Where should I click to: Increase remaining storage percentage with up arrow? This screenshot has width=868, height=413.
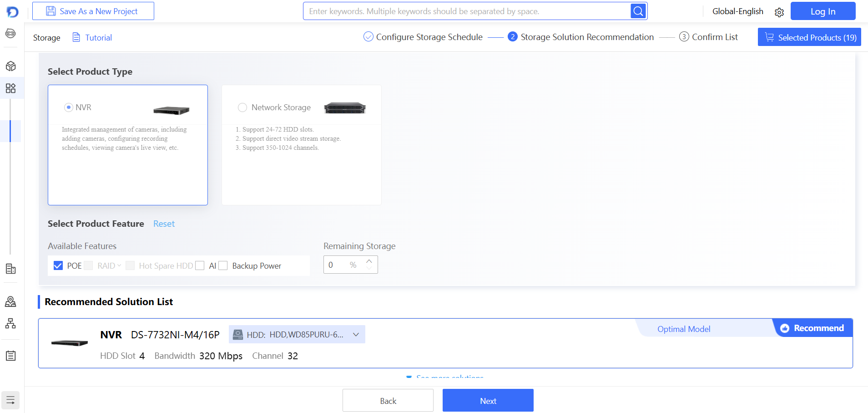[369, 261]
